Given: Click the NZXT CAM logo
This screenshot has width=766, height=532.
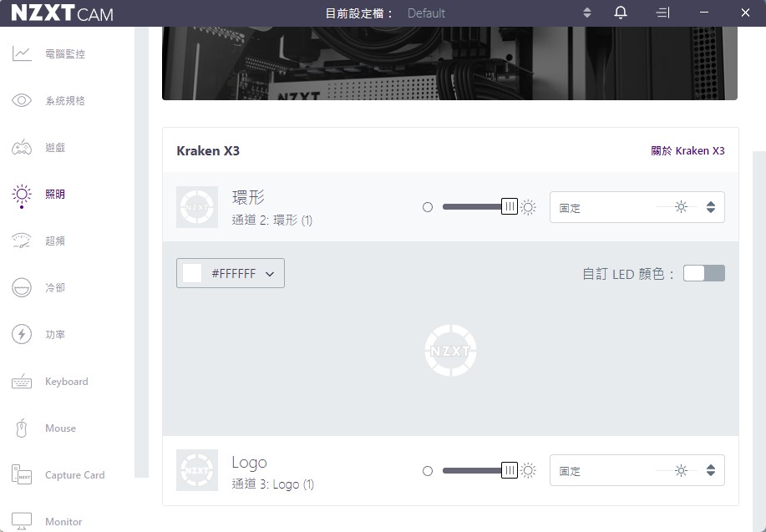Looking at the screenshot, I should coord(62,13).
